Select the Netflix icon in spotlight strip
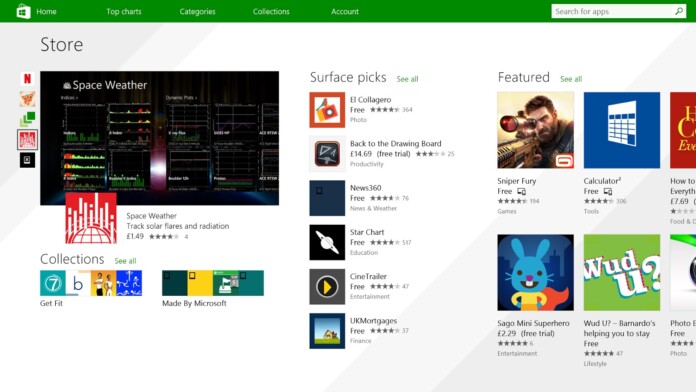Screen dimensions: 696x392 (28, 79)
